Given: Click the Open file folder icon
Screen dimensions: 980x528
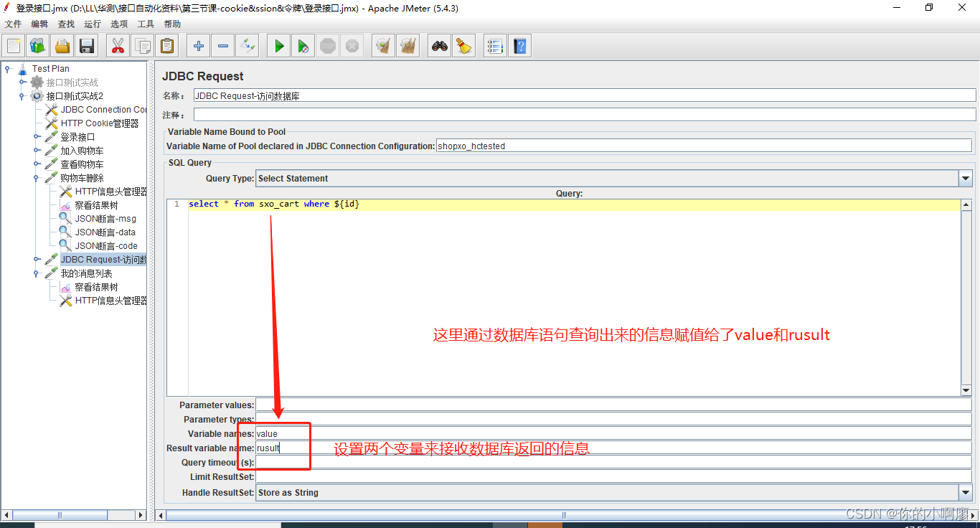Looking at the screenshot, I should click(62, 47).
